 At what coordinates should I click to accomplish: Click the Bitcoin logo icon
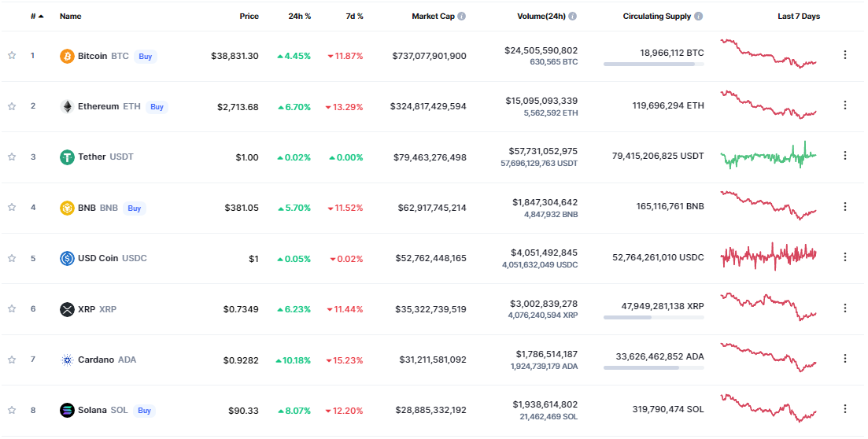pyautogui.click(x=67, y=56)
